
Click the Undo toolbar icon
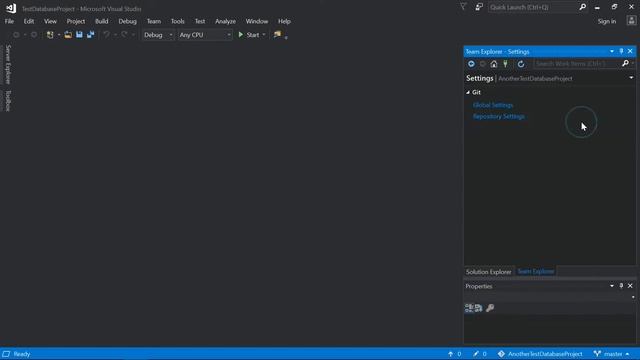click(x=107, y=35)
